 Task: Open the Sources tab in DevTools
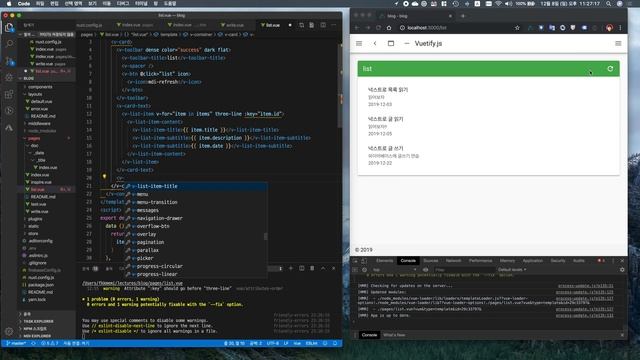coord(431,260)
